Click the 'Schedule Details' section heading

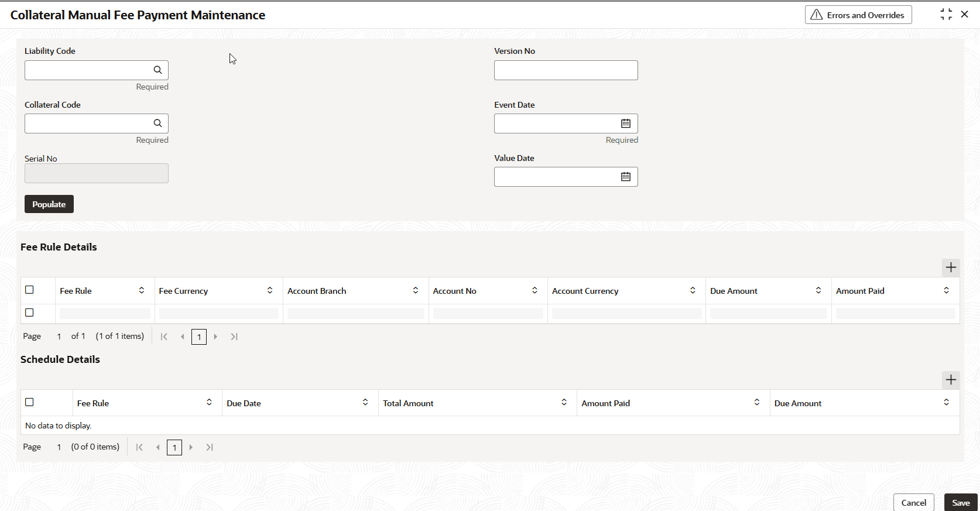[x=60, y=359]
